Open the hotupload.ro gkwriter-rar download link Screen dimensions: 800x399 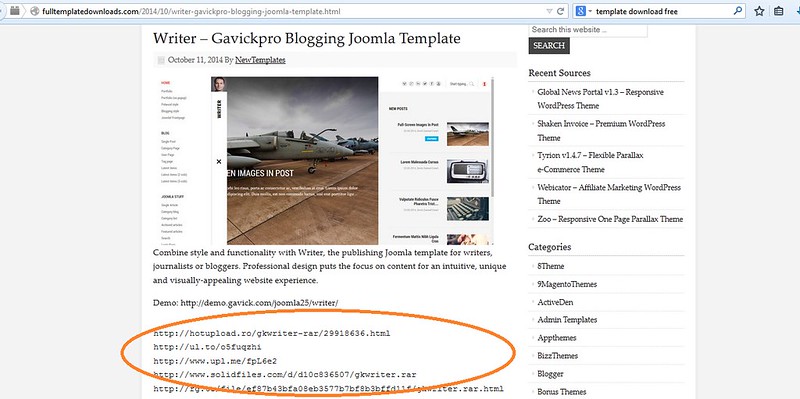pyautogui.click(x=272, y=334)
